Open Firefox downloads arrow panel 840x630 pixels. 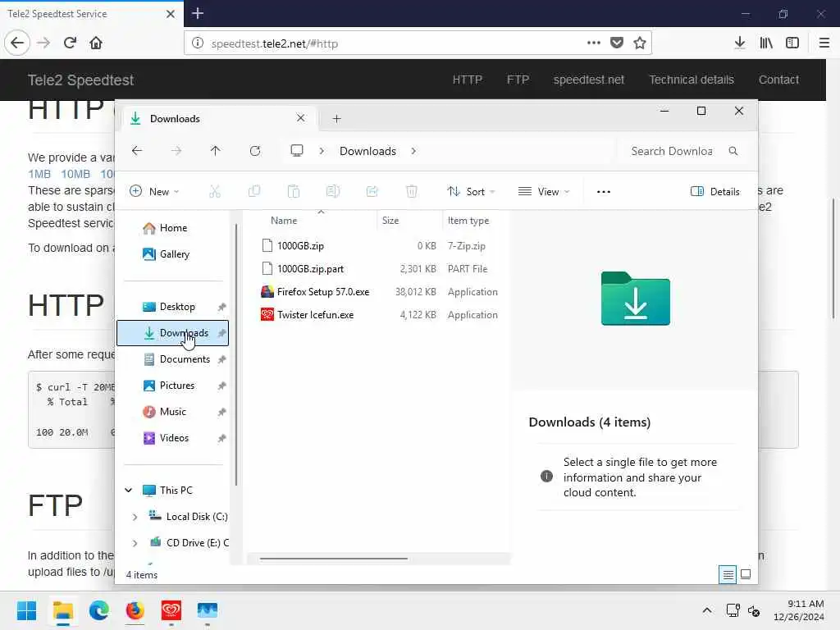740,43
